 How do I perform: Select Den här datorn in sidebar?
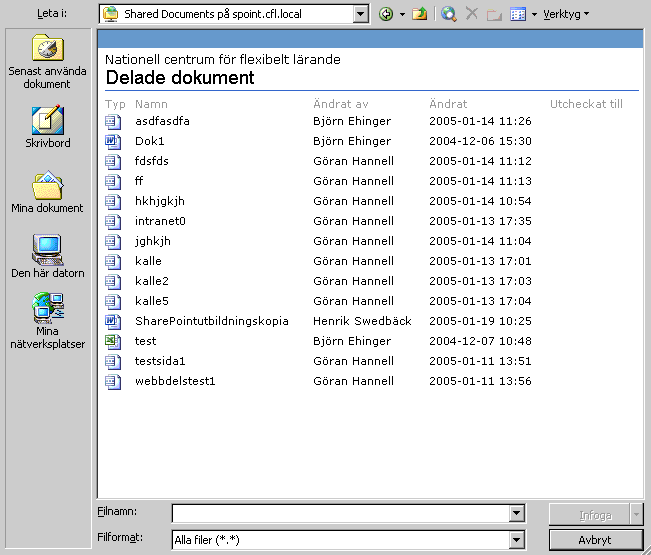point(47,257)
